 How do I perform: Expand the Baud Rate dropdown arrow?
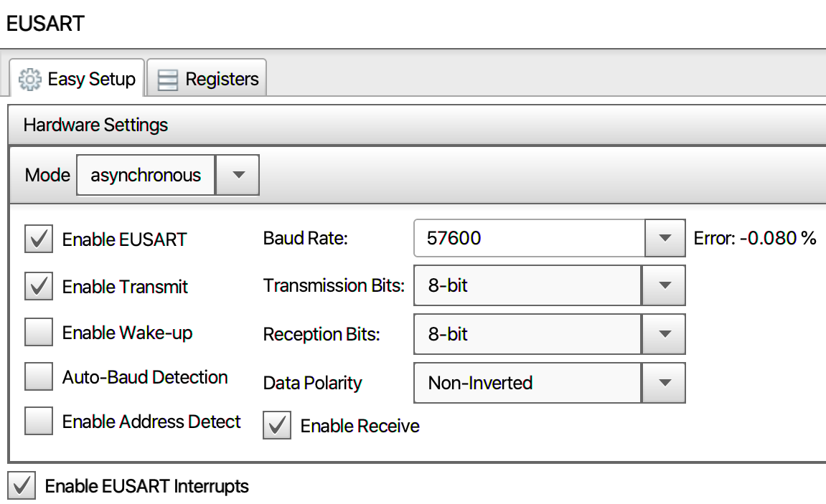pyautogui.click(x=665, y=238)
